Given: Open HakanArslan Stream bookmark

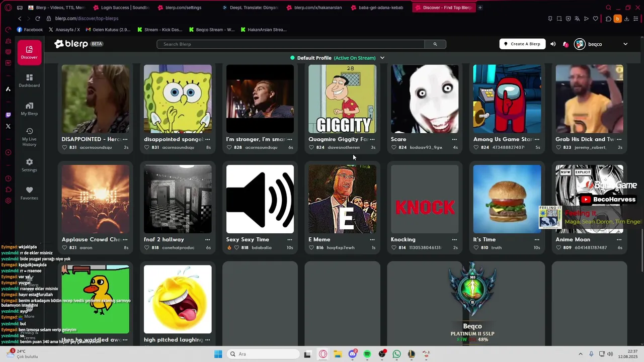Looking at the screenshot, I should [264, 30].
